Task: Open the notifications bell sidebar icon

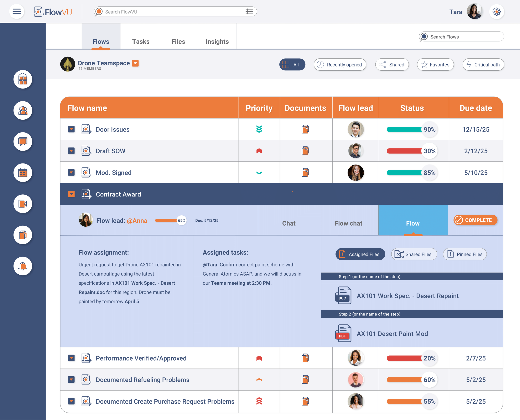Action: point(23,266)
